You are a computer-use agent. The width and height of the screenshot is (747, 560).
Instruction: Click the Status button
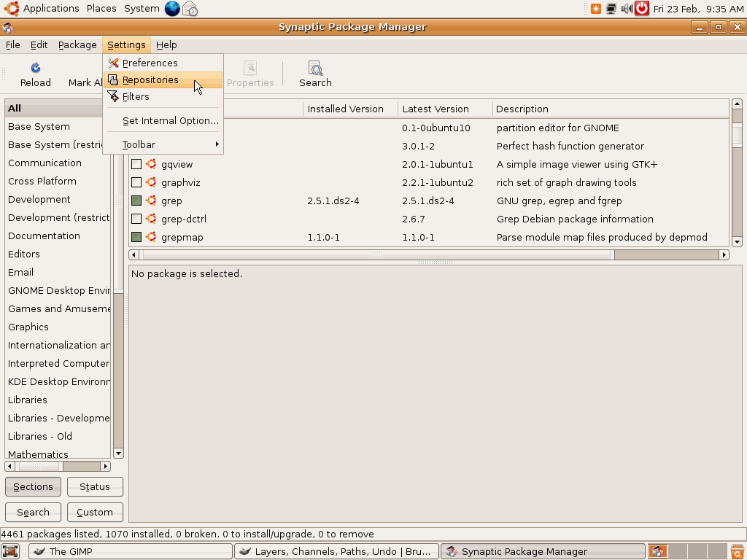click(x=95, y=486)
